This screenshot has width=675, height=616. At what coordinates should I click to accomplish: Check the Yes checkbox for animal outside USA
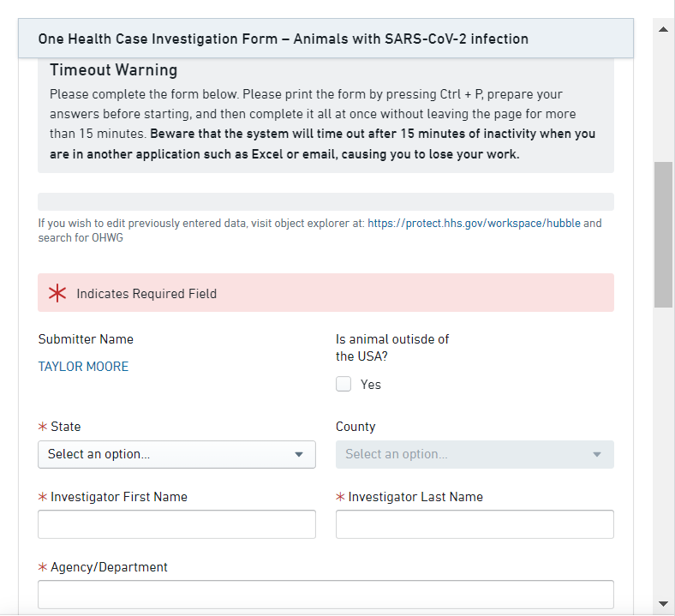coord(343,385)
